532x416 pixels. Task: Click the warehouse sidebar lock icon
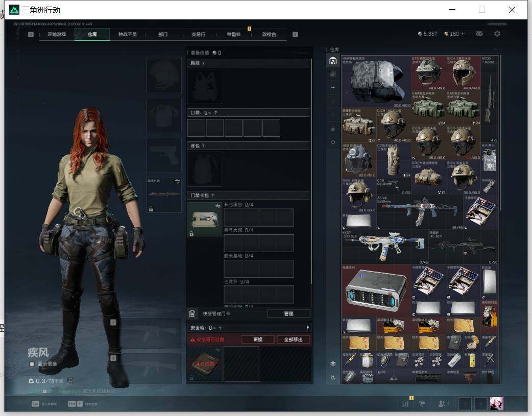pyautogui.click(x=333, y=129)
